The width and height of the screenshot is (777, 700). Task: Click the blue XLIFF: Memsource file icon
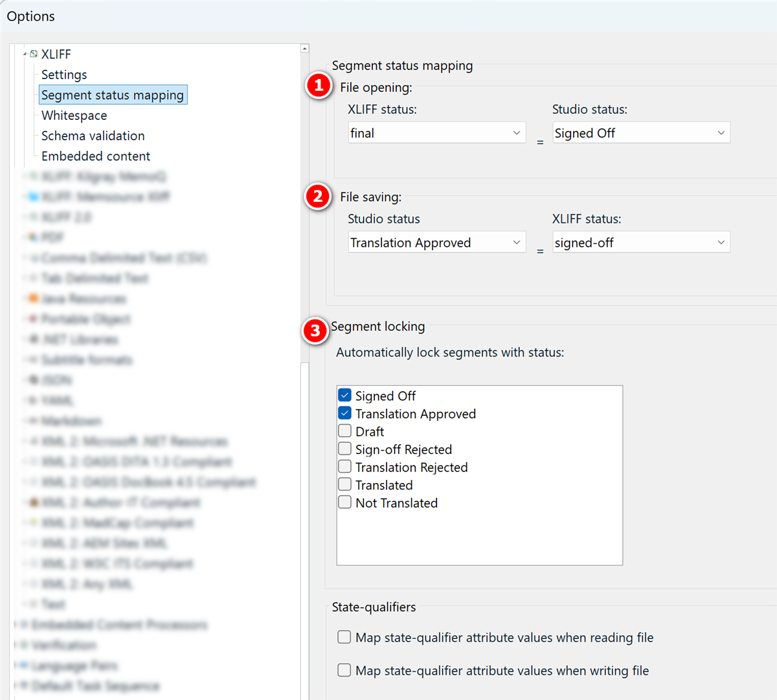pos(32,196)
